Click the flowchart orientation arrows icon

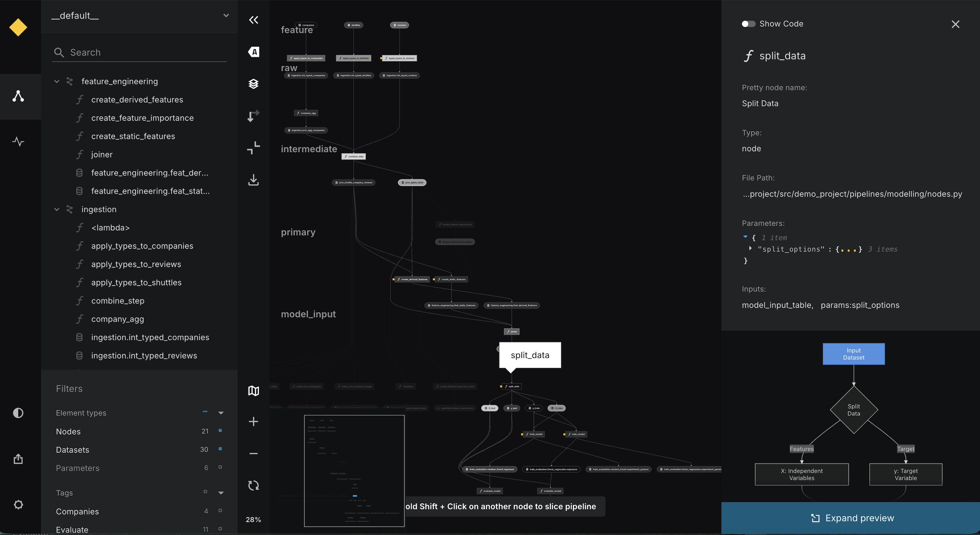coord(253,116)
